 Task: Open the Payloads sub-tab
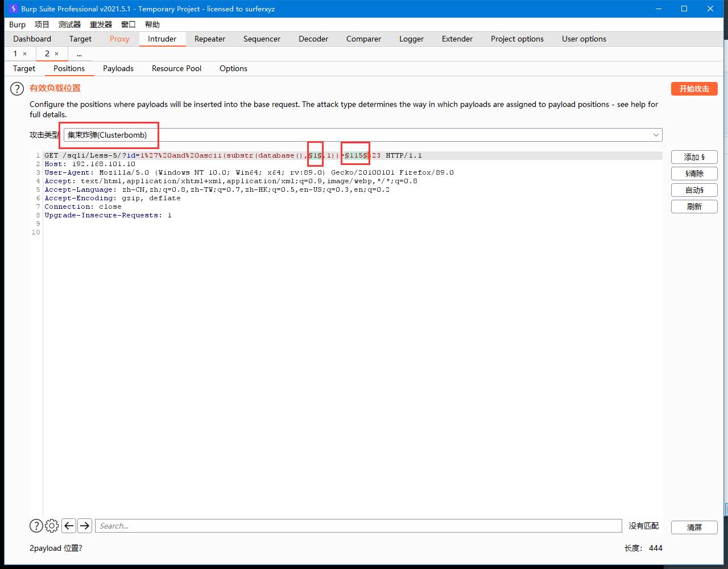118,68
